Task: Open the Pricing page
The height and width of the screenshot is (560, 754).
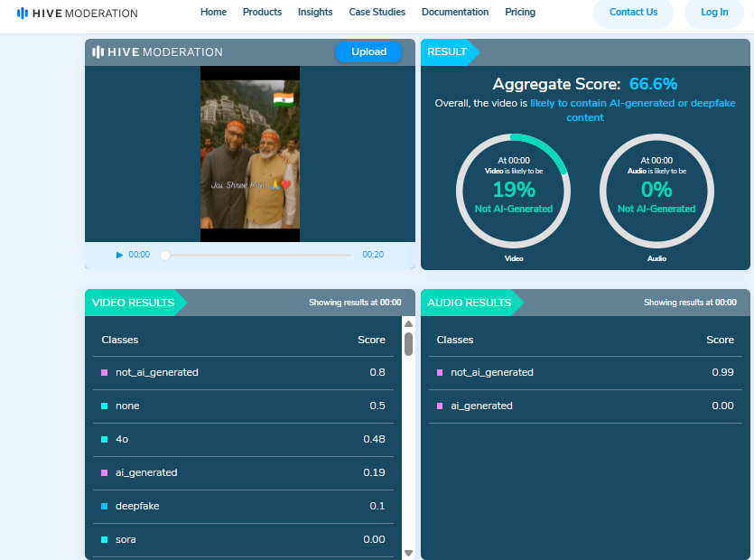Action: (520, 12)
